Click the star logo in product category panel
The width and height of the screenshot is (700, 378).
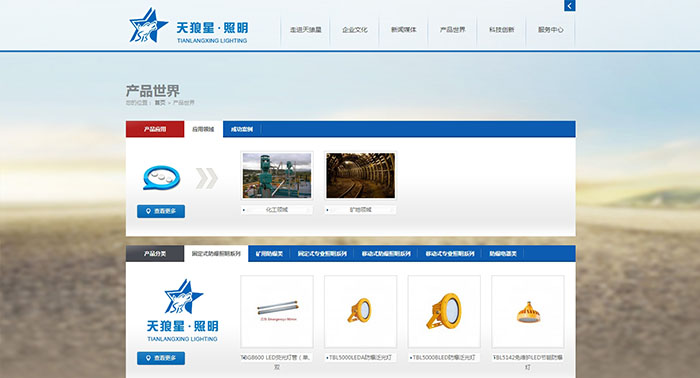[183, 311]
